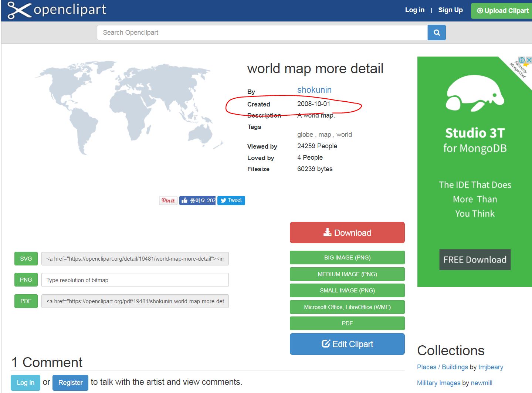Close the ad with X icon
Image resolution: width=532 pixels, height=393 pixels.
529,60
